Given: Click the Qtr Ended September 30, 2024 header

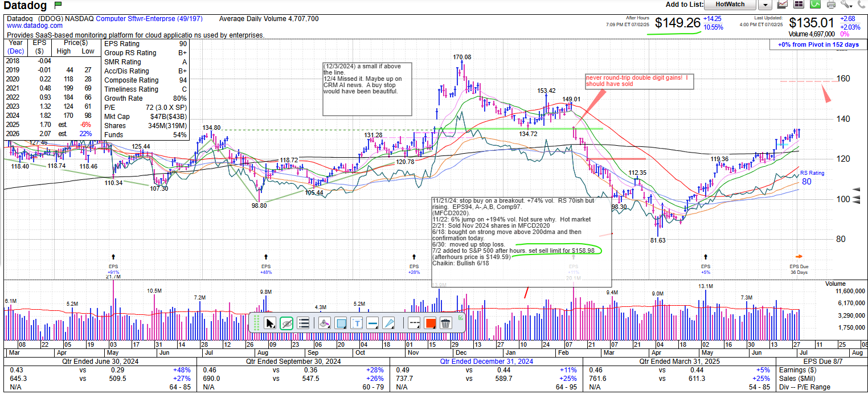Looking at the screenshot, I should (x=293, y=361).
